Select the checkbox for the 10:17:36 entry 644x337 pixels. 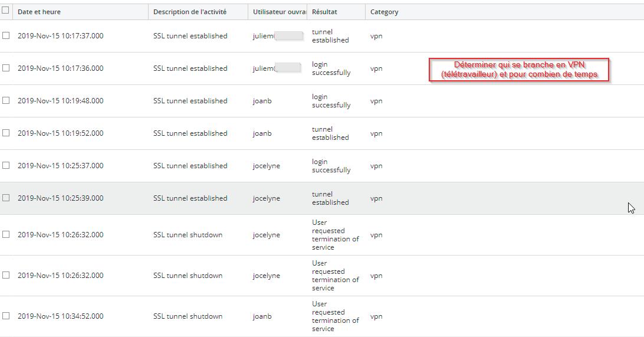pos(6,68)
